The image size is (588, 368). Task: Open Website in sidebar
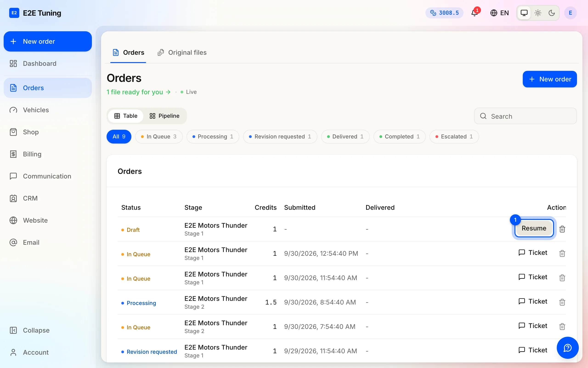point(48,220)
